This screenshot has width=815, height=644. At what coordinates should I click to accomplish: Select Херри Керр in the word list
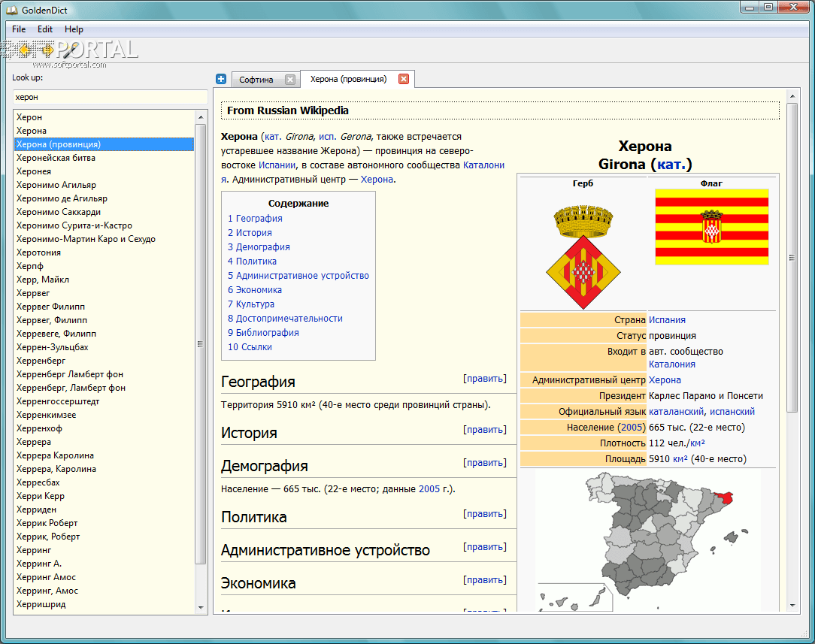(x=104, y=496)
